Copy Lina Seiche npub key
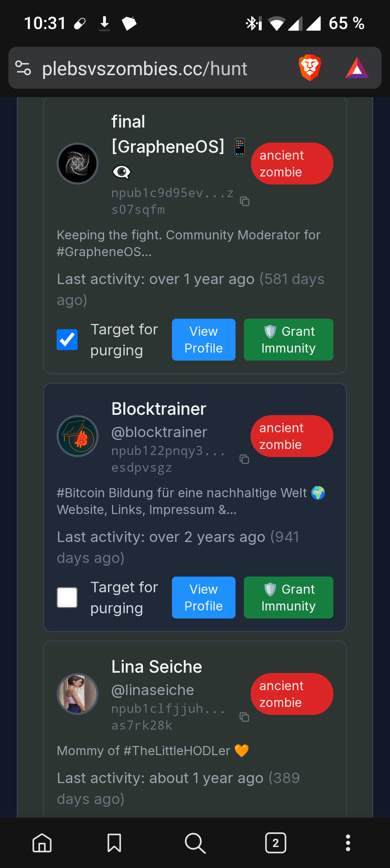Viewport: 390px width, 868px height. pyautogui.click(x=244, y=717)
